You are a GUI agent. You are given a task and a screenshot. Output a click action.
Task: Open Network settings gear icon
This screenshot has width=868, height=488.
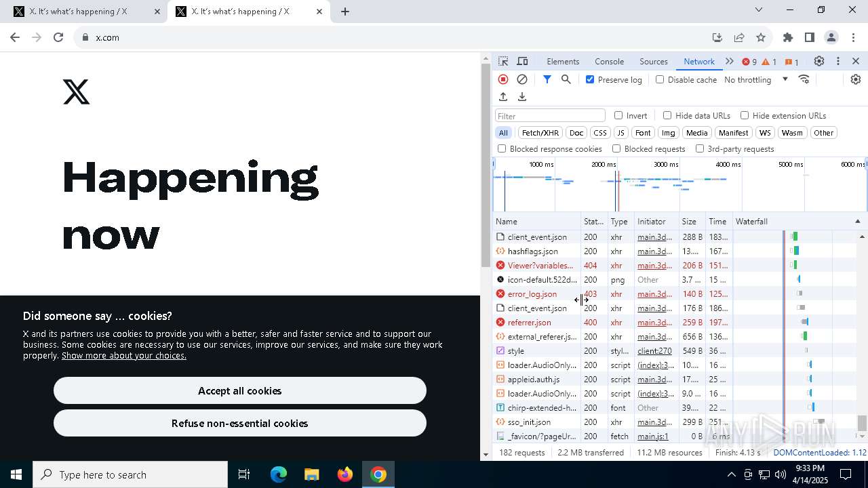point(856,79)
